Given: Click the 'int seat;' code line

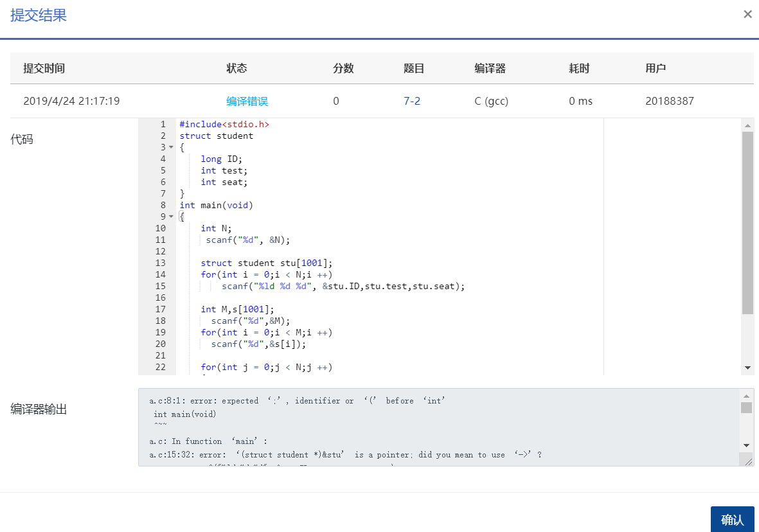Looking at the screenshot, I should pyautogui.click(x=224, y=182).
